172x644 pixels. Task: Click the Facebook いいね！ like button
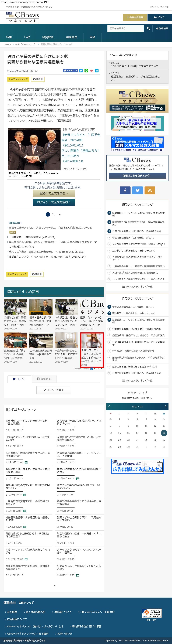point(70,71)
